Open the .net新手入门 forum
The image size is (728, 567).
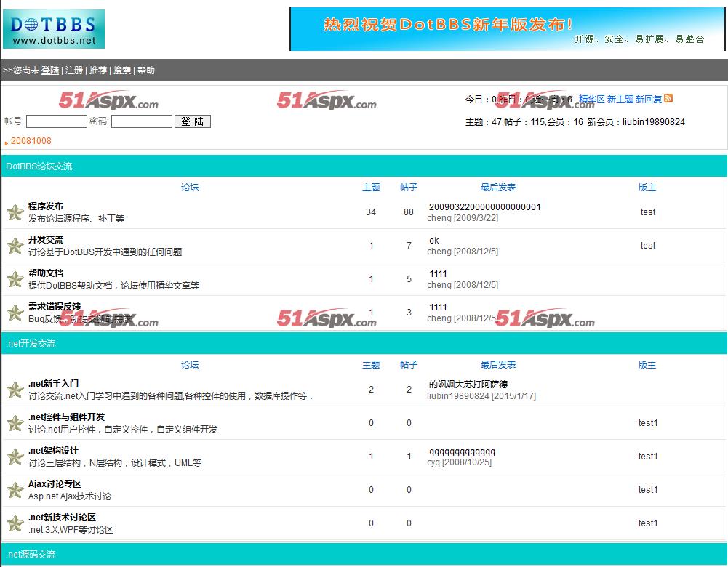pyautogui.click(x=53, y=383)
